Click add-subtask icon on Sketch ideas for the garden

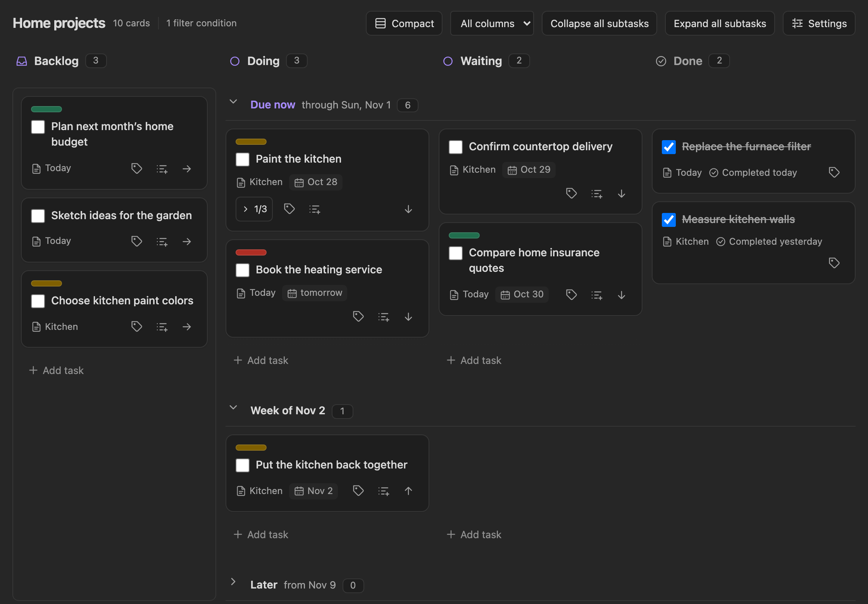coord(162,242)
